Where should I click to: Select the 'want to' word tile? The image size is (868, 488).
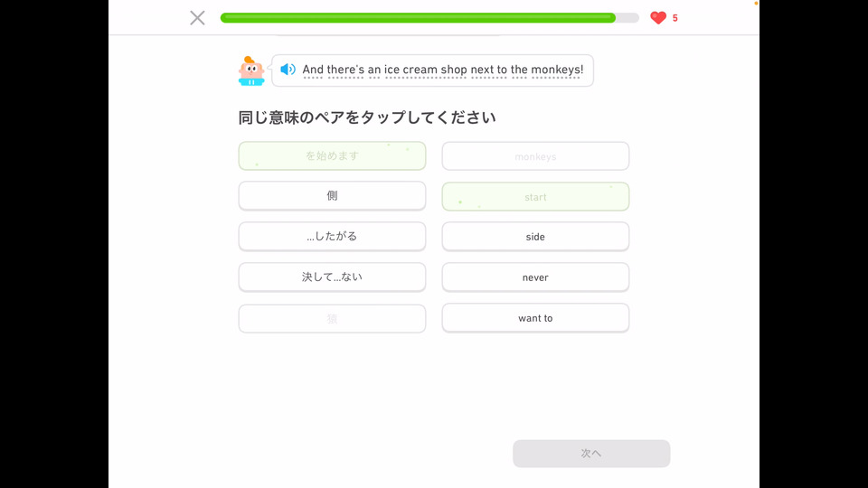(x=535, y=318)
